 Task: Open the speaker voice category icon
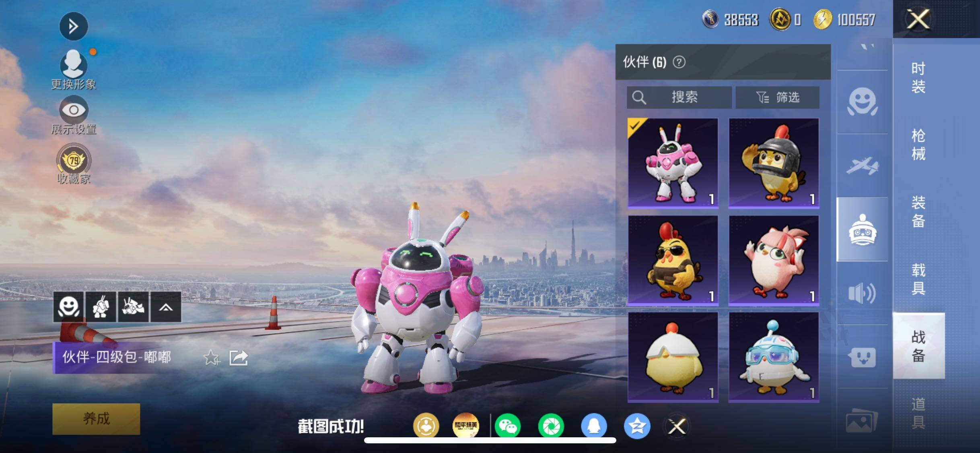862,293
